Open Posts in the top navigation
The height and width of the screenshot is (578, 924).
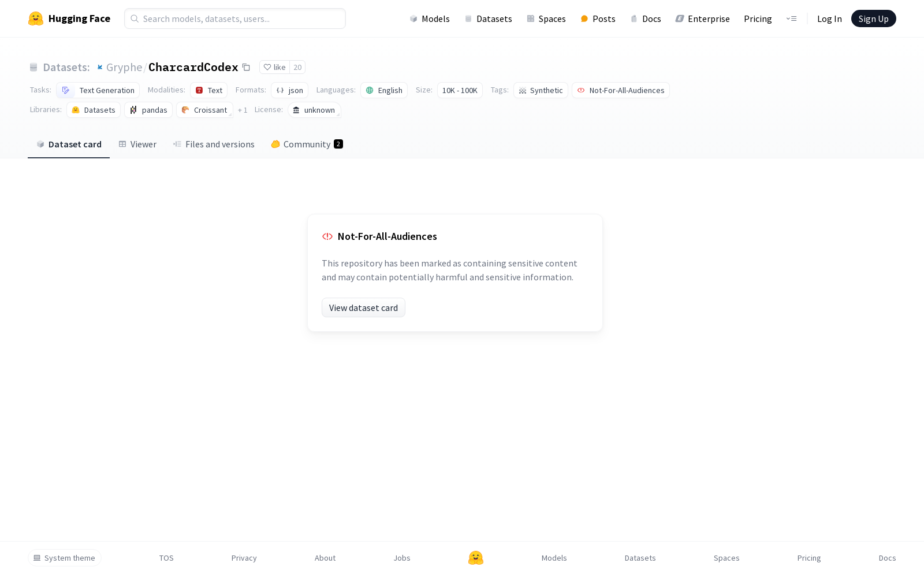point(598,18)
